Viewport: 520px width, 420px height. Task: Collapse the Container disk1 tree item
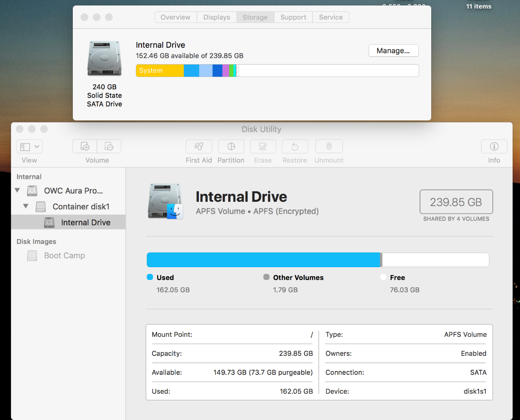[x=26, y=206]
